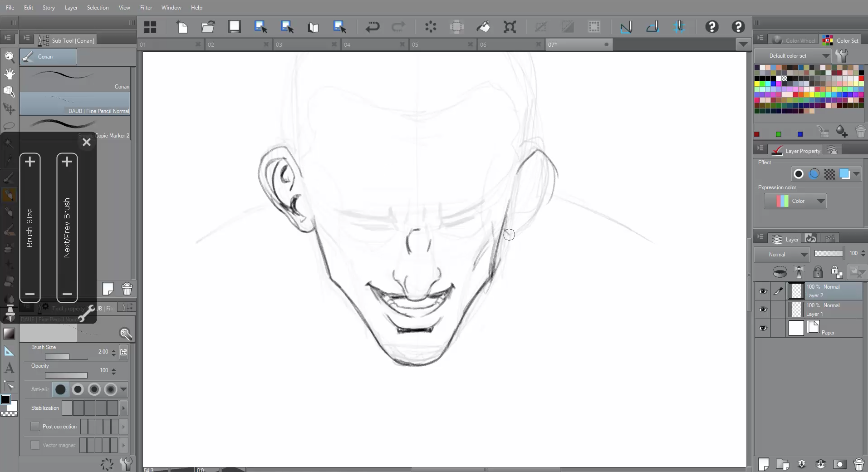Select the Hand move tool
The image size is (868, 472).
coord(9,74)
